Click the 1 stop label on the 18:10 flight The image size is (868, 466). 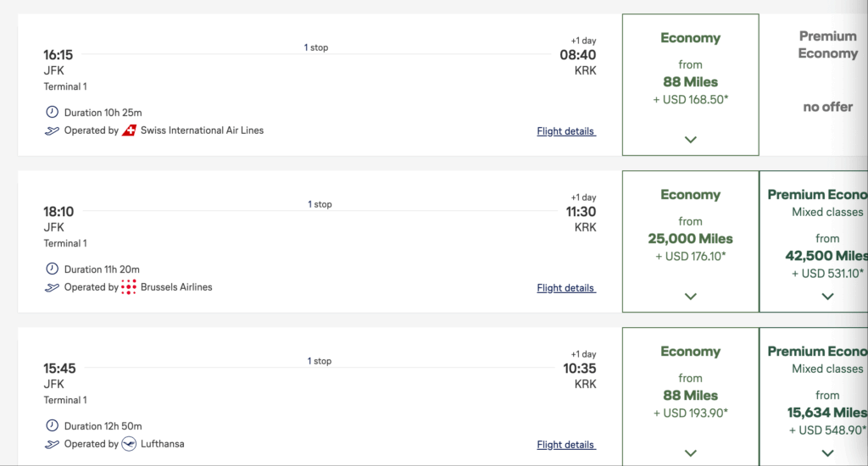[320, 204]
